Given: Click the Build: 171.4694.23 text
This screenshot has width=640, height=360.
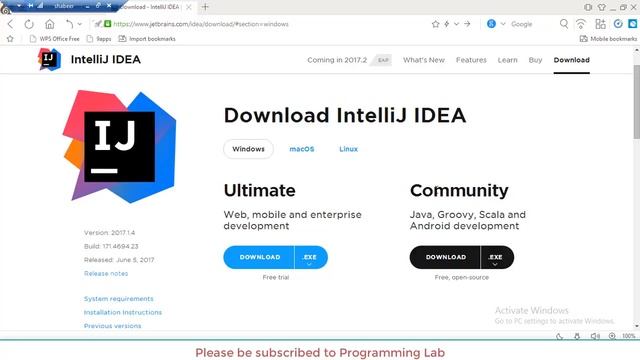Looking at the screenshot, I should pos(111,246).
